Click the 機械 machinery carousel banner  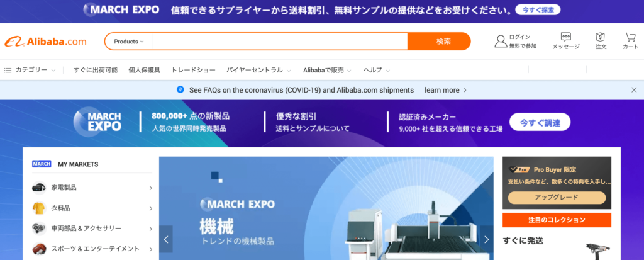(x=326, y=208)
